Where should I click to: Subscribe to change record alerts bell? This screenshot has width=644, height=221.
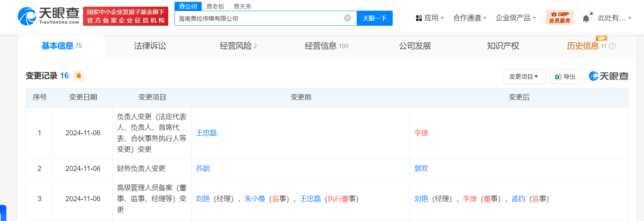79,76
